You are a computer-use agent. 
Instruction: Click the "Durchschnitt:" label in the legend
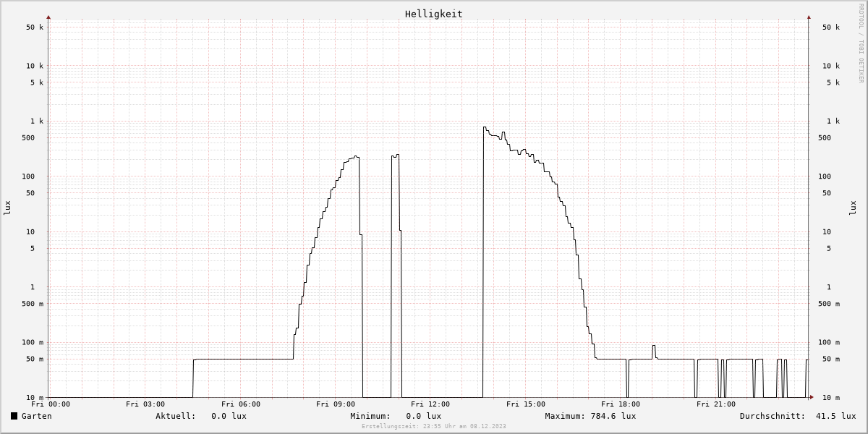tap(773, 416)
